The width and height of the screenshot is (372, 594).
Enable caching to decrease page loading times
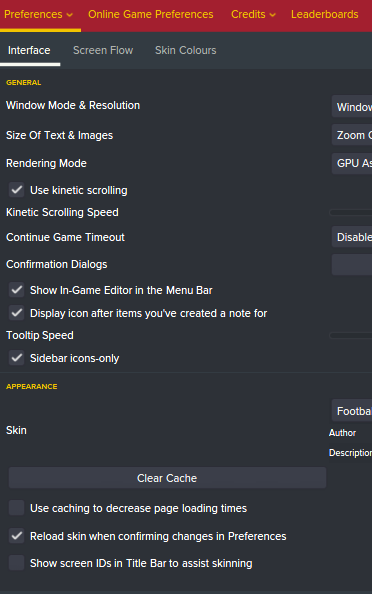pos(17,508)
